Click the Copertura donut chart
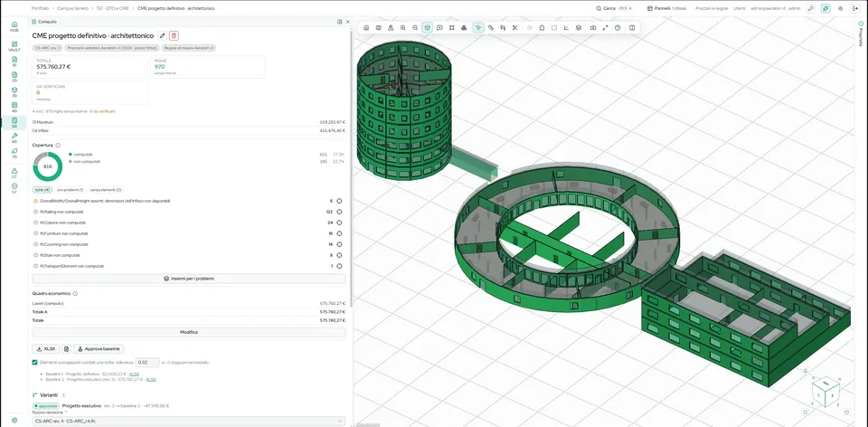The width and height of the screenshot is (868, 427). pyautogui.click(x=48, y=166)
